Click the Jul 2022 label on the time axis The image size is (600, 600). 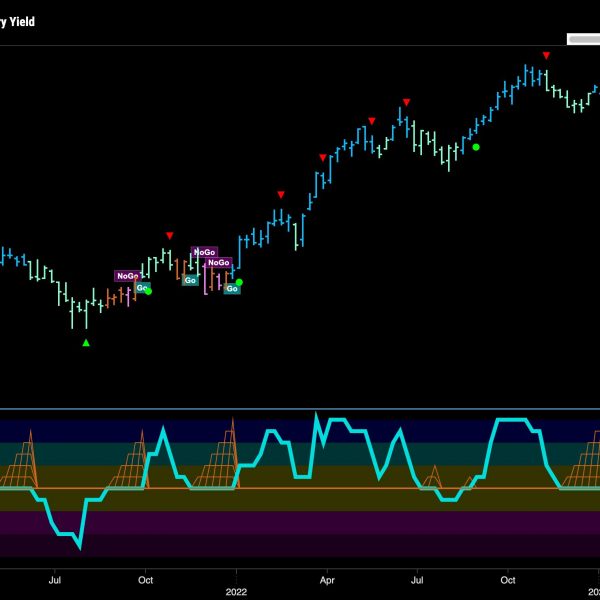point(417,580)
